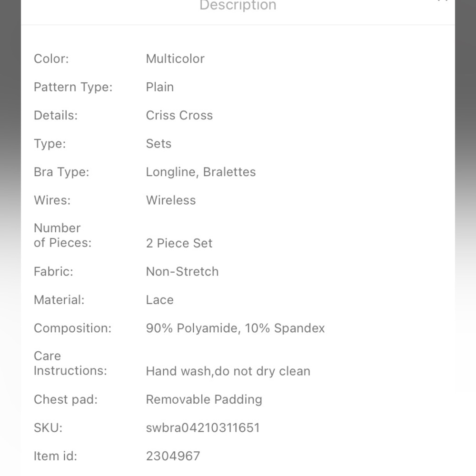Select the Lace material value
476x476 pixels.
pyautogui.click(x=159, y=300)
